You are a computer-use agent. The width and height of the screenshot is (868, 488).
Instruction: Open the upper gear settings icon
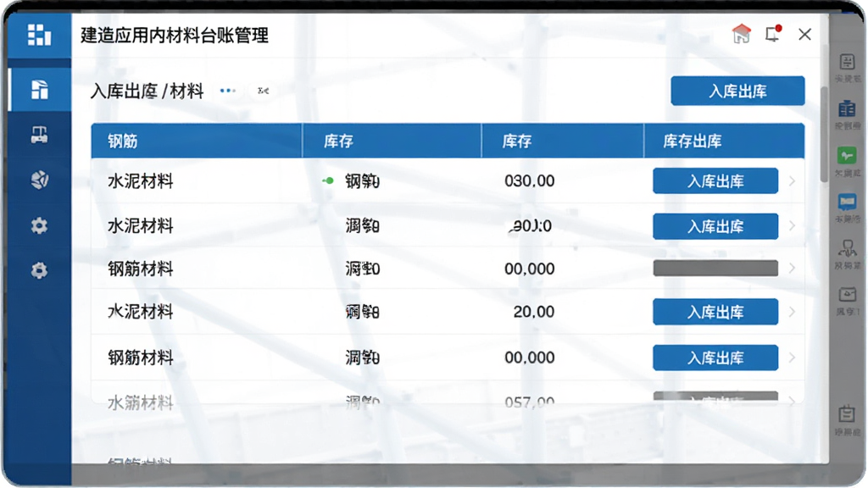point(39,225)
